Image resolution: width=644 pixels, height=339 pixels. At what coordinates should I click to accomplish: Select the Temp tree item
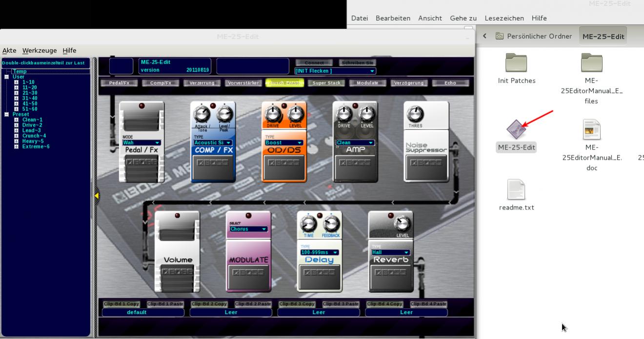point(20,71)
